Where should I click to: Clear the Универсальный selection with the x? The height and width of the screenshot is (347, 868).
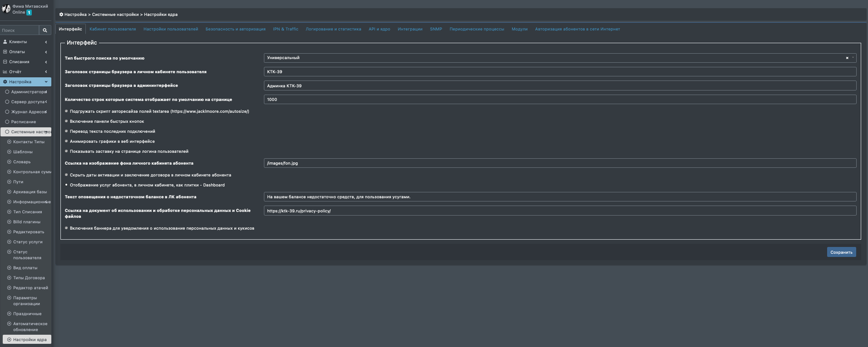click(847, 58)
